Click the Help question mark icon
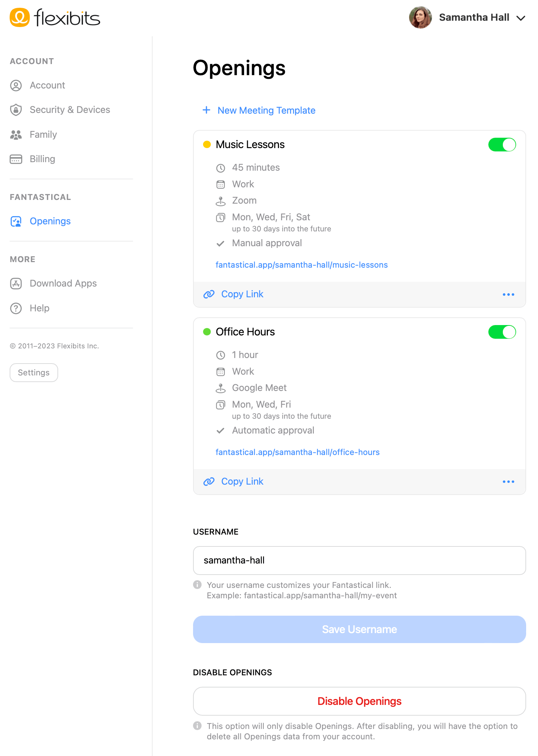Image resolution: width=538 pixels, height=756 pixels. point(16,308)
